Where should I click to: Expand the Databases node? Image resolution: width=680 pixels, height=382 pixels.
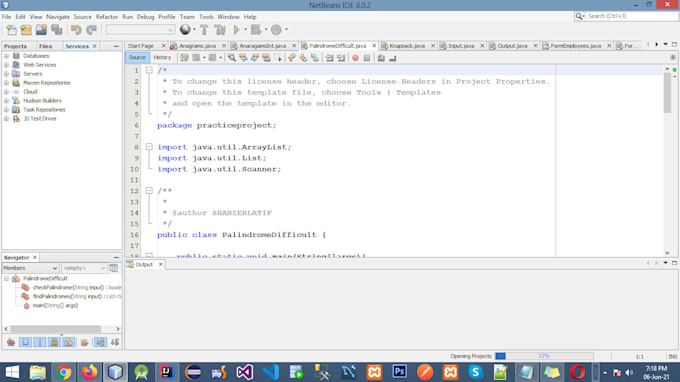pos(7,56)
